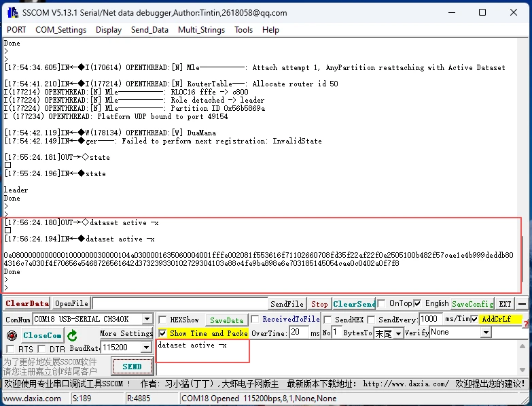Click the send text input box
This screenshot has width=532, height=406.
tap(203, 351)
